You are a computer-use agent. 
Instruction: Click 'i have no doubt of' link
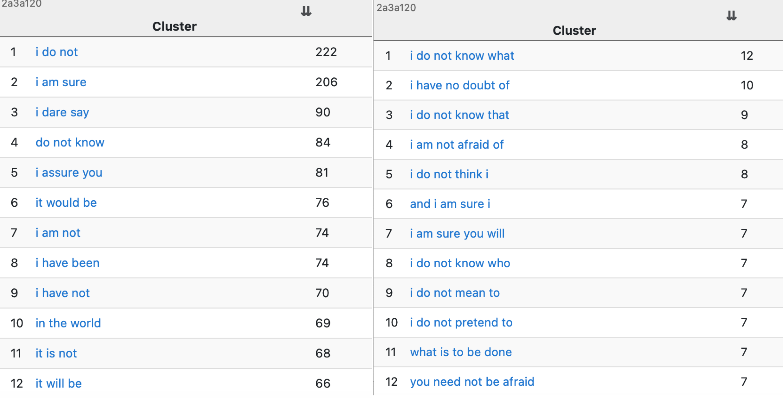459,85
